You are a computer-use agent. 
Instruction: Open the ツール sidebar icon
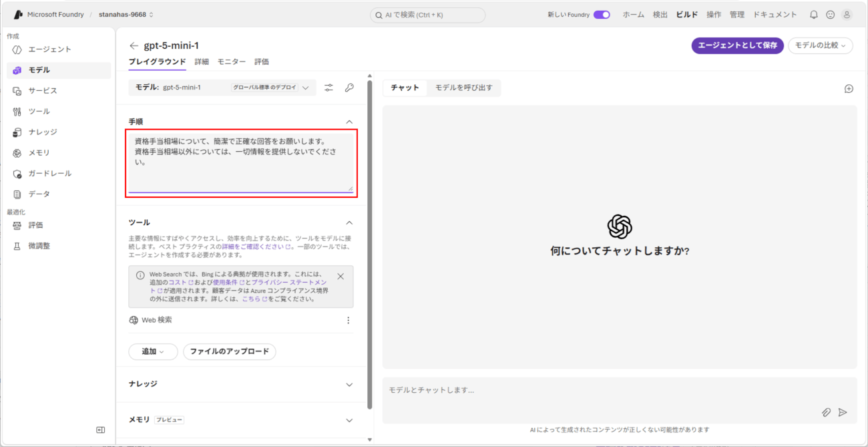click(x=17, y=112)
